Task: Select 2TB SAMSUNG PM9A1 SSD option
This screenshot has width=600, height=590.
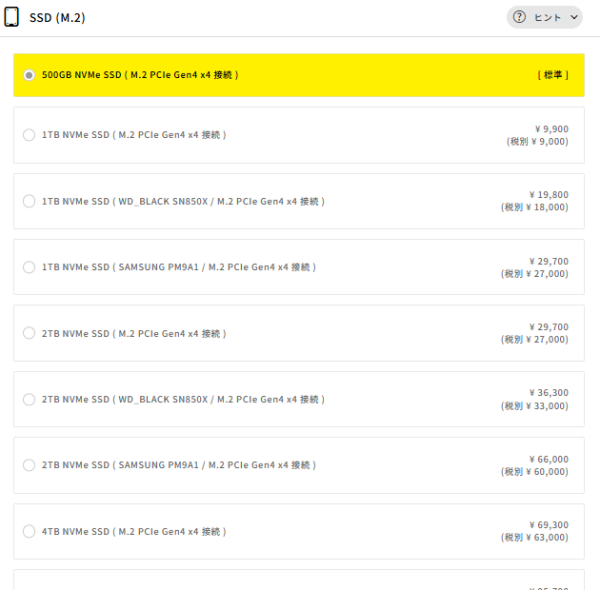Action: coord(29,465)
